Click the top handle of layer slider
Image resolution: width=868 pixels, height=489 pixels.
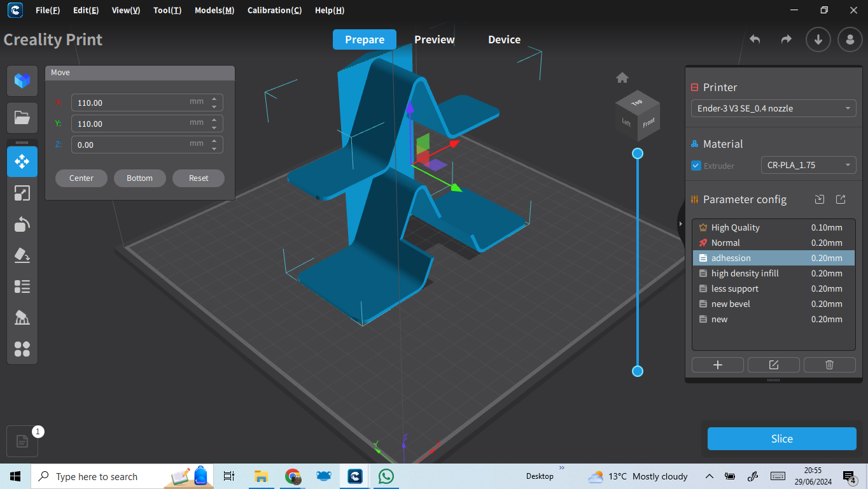pos(638,153)
